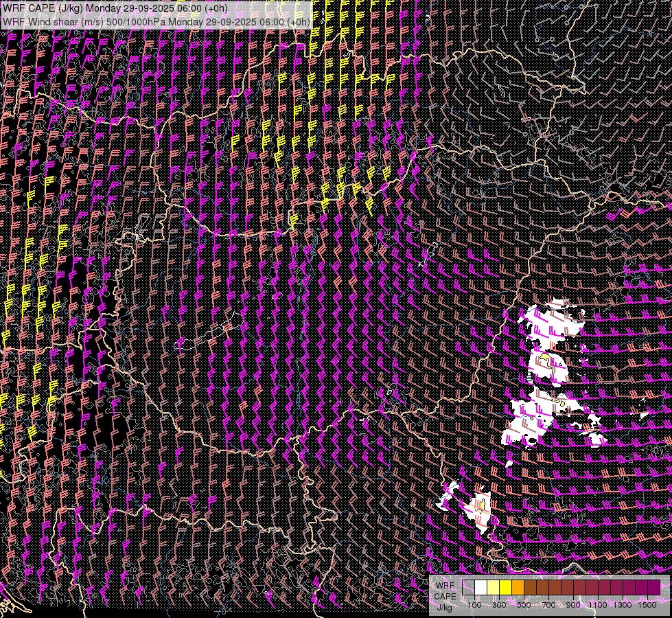Click the final purple swatch in the legend
Image resolution: width=672 pixels, height=618 pixels.
click(653, 588)
